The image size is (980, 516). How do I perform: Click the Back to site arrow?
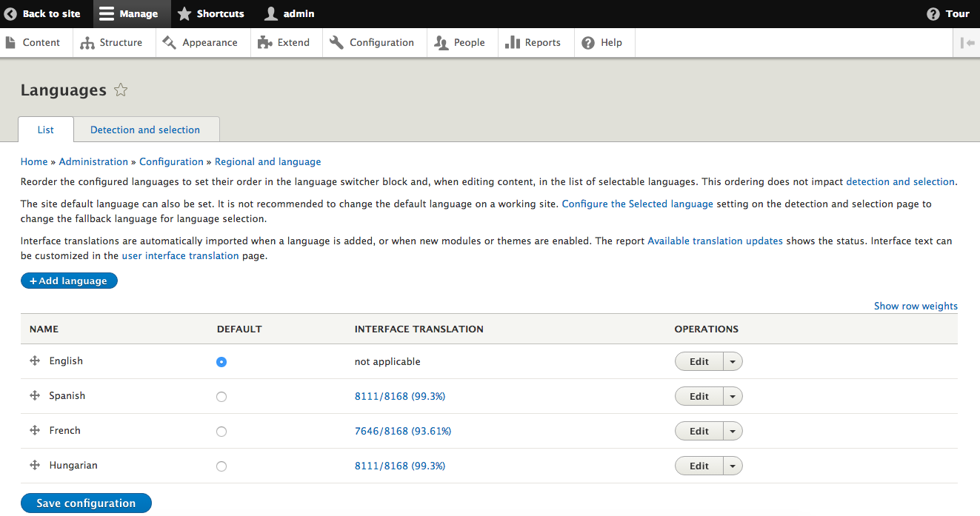tap(10, 14)
